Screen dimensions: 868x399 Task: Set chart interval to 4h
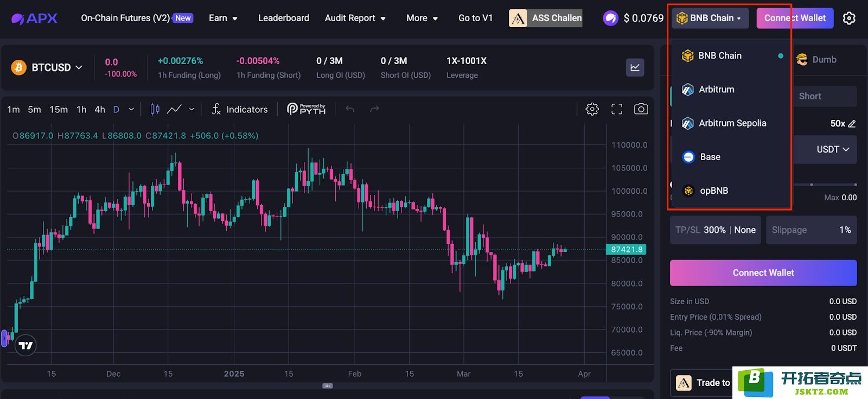[100, 109]
